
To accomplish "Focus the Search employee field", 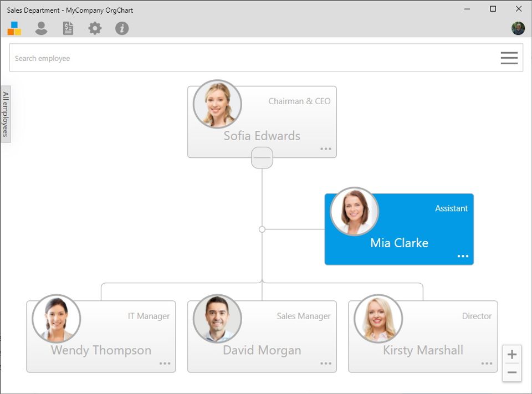I will click(x=266, y=58).
